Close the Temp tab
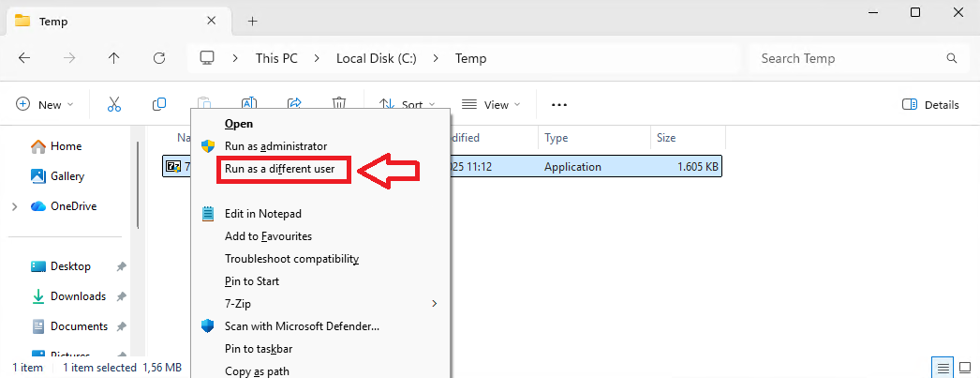The height and width of the screenshot is (378, 980). click(x=211, y=21)
